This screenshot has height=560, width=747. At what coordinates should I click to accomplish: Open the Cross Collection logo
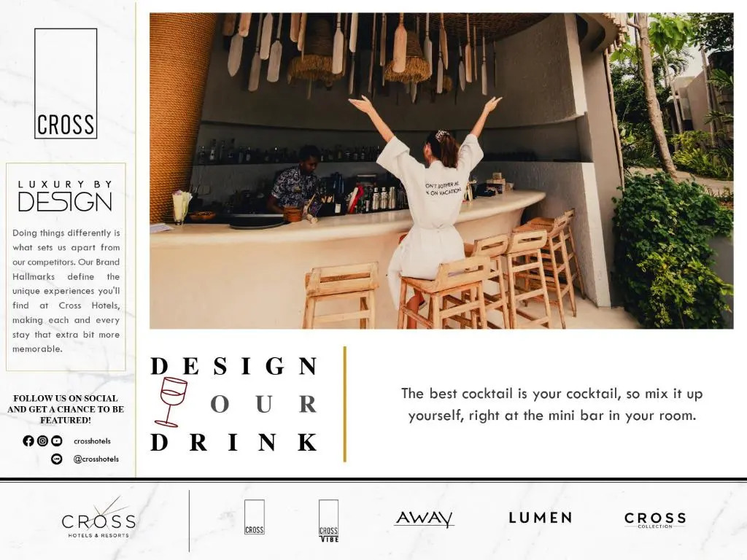click(655, 519)
